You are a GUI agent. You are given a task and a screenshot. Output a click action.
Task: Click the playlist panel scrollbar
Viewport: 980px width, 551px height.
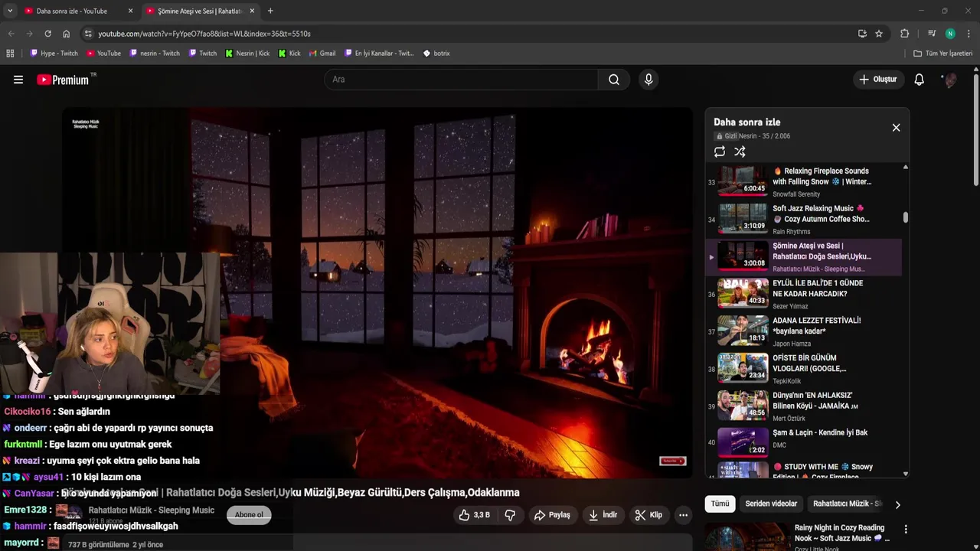[x=906, y=217]
